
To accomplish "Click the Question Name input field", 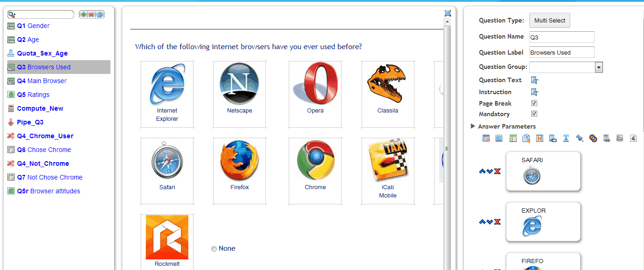I will (x=561, y=37).
